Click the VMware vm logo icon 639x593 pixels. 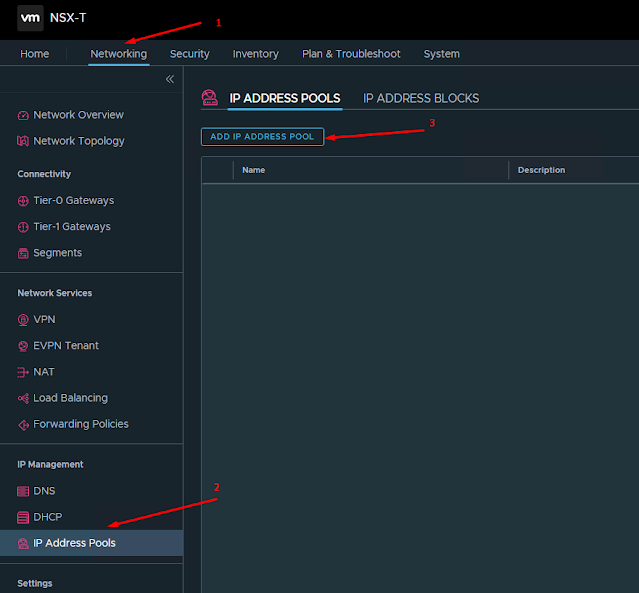pyautogui.click(x=30, y=18)
